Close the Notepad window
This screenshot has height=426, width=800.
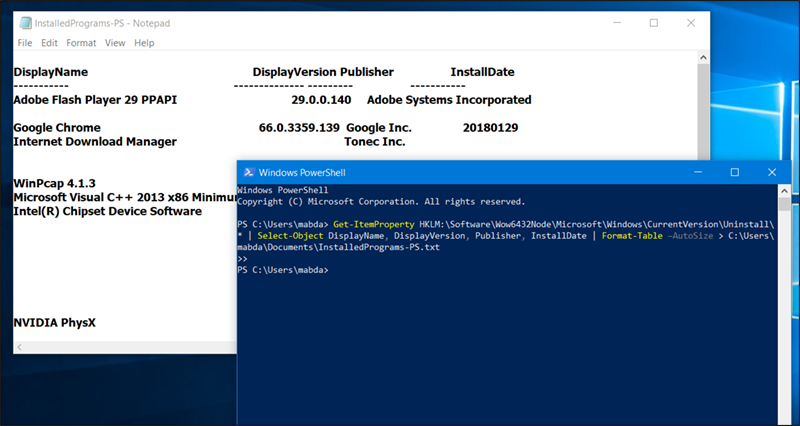(690, 23)
